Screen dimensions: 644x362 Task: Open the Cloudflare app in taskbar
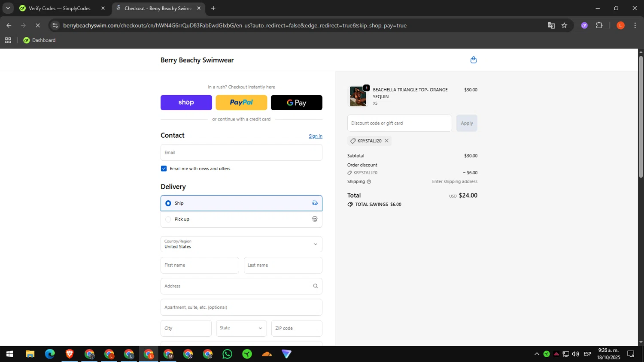[x=267, y=354]
